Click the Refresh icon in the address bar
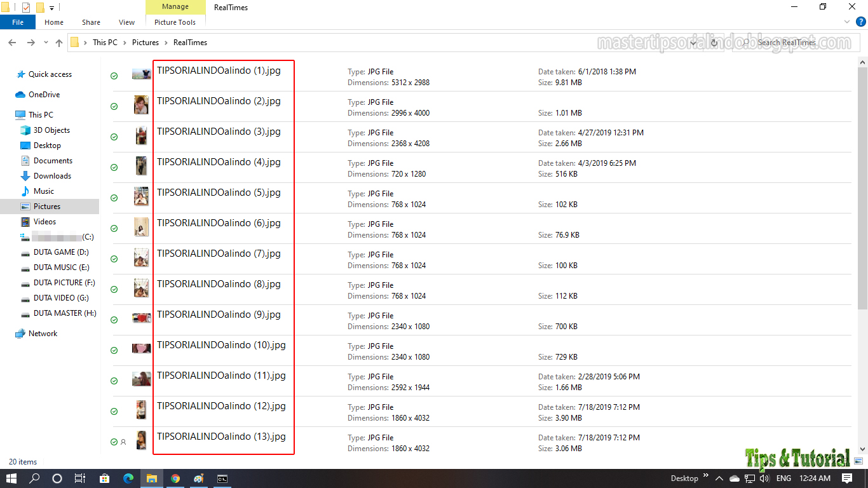 point(714,42)
